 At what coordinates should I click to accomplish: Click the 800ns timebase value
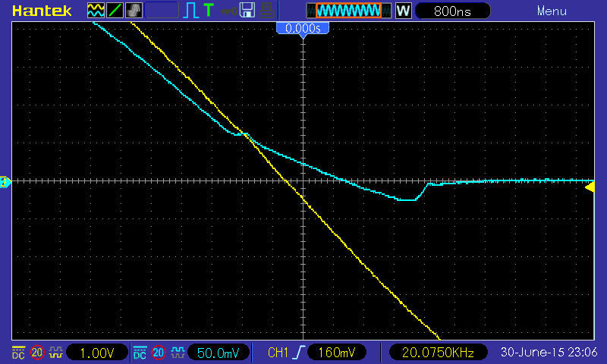point(452,11)
